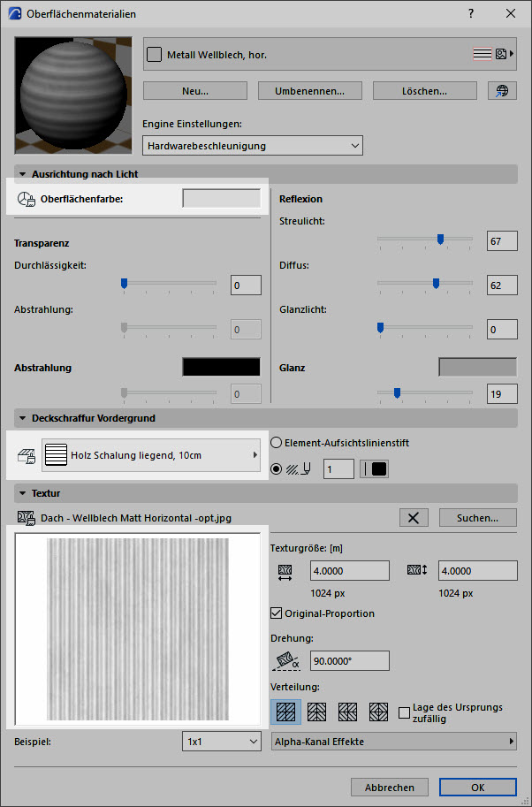Screen dimensions: 532x807
Task: Click the Suchen button
Action: coord(477,518)
